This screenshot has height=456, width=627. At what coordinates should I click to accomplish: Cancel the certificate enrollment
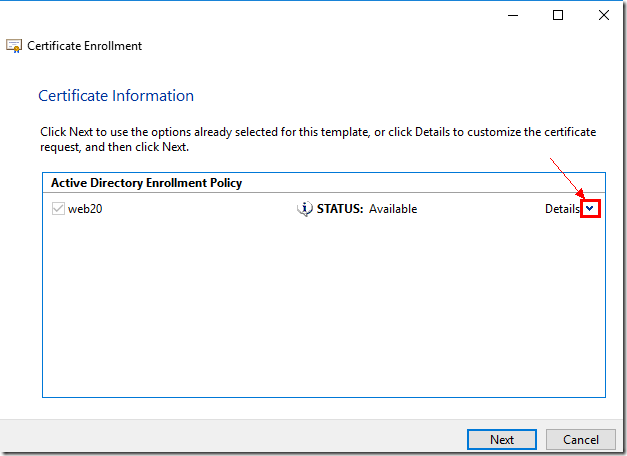click(580, 439)
